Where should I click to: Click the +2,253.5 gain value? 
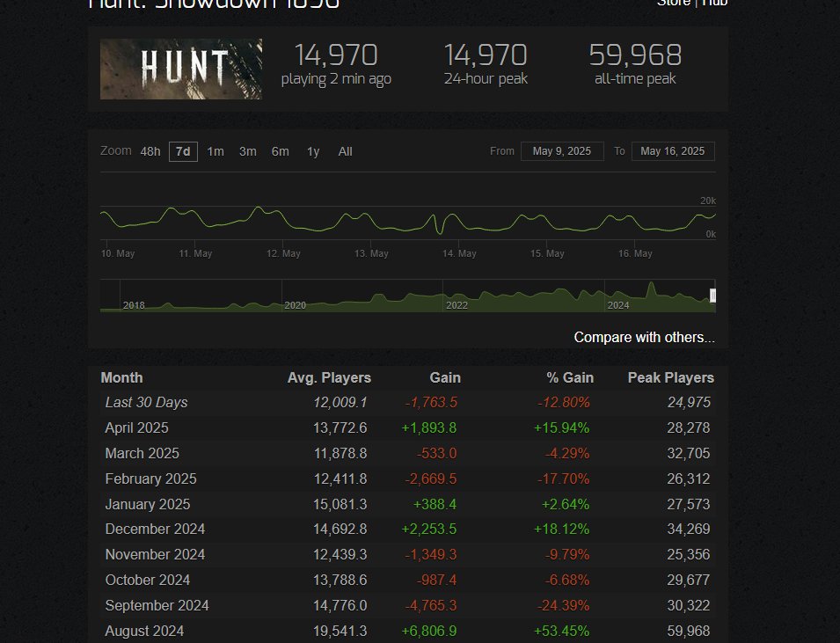point(429,529)
